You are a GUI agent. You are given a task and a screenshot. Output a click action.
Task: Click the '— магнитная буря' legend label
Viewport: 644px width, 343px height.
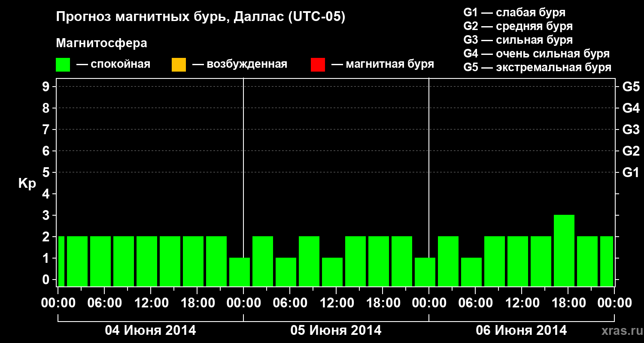383,64
